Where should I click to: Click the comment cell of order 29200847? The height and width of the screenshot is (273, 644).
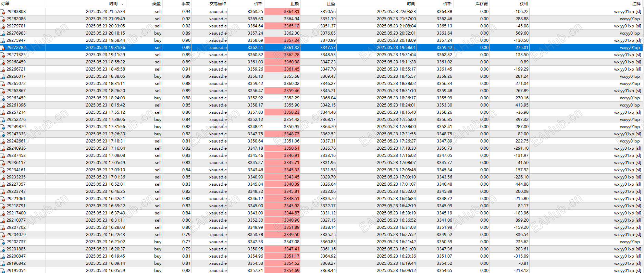click(x=628, y=256)
